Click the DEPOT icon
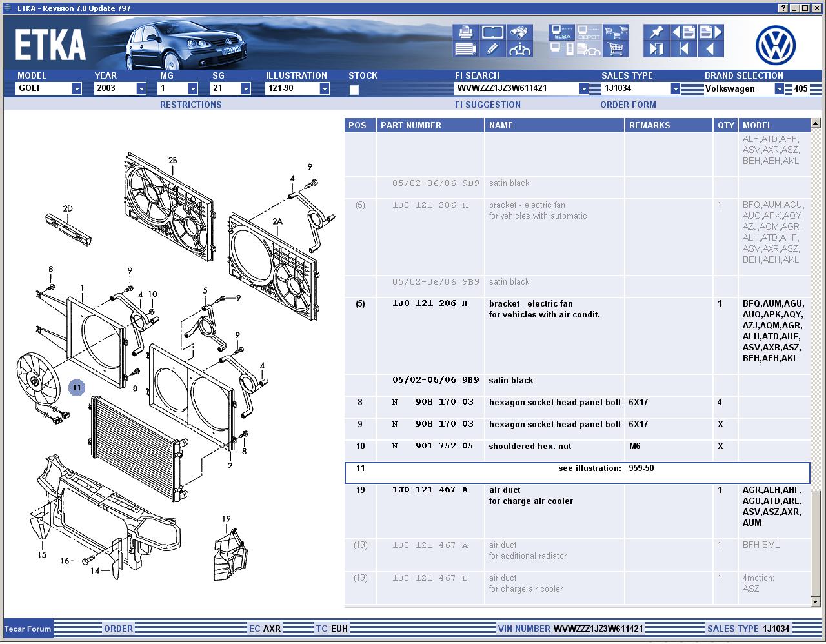Image resolution: width=826 pixels, height=644 pixels. tap(589, 32)
